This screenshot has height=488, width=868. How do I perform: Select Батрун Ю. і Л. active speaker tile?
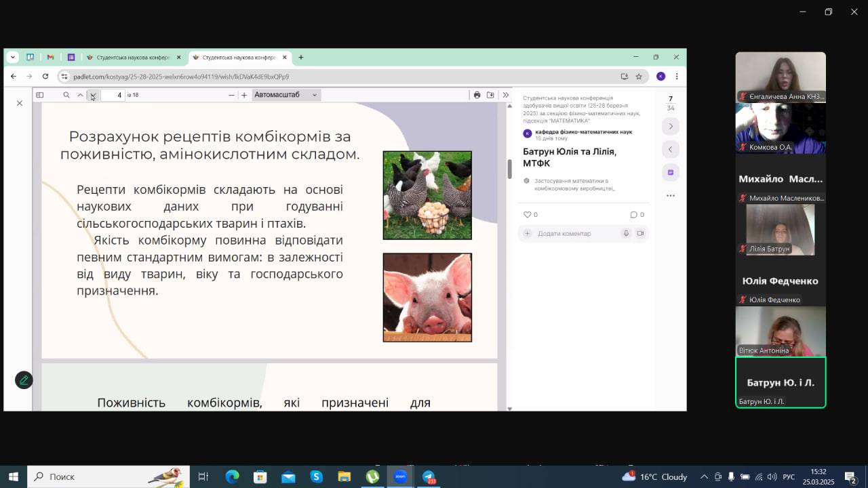(x=781, y=382)
